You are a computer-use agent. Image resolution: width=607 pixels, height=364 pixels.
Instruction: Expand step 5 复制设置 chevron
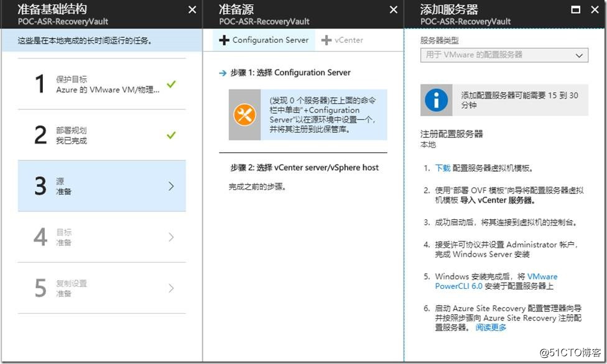click(x=171, y=288)
